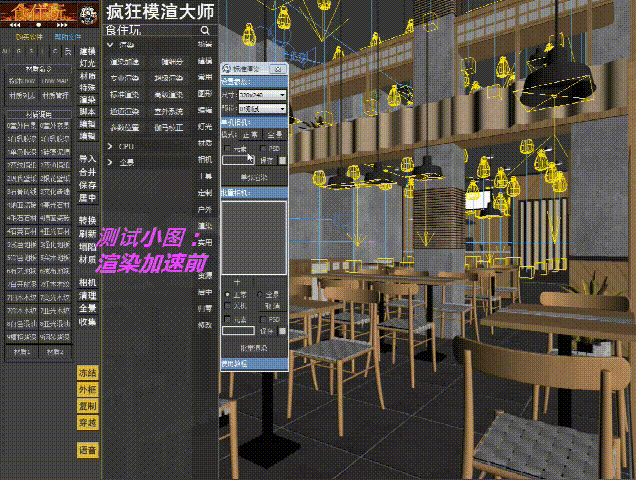Click 室外系统 in the master panel
Image resolution: width=636 pixels, height=480 pixels.
point(169,111)
